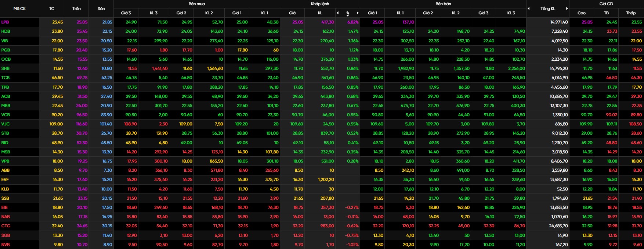
Task: Click Giá header under Khớp lệnh
Action: [x=292, y=13]
